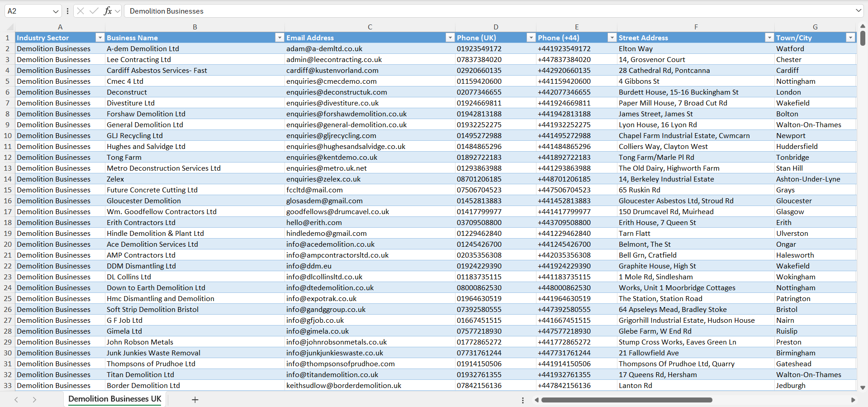Click cell 'GLJ Recycling Ltd'
The image size is (868, 407).
pyautogui.click(x=195, y=135)
